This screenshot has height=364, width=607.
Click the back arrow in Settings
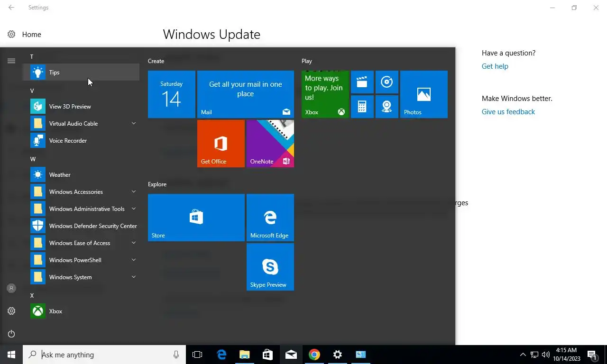pyautogui.click(x=11, y=8)
